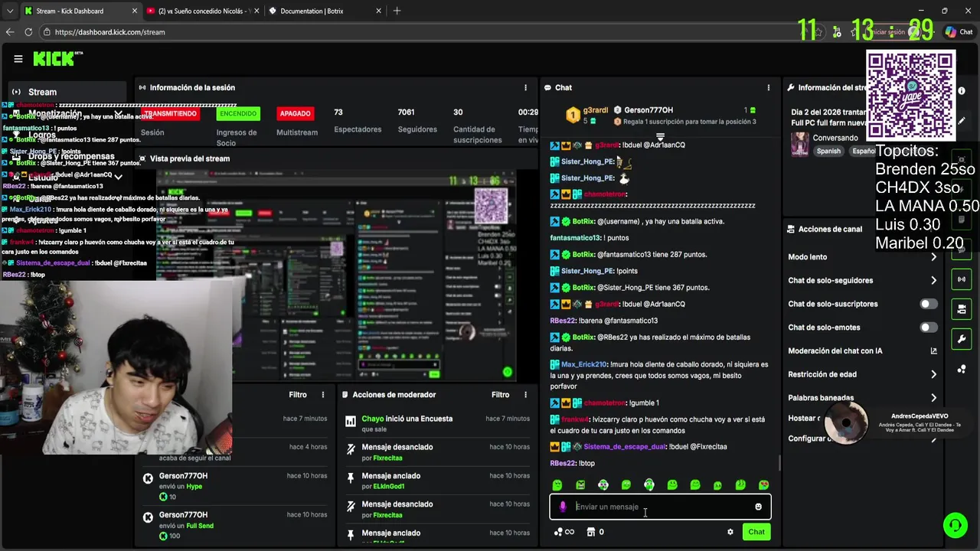Click the APAGADO multistream badge
The image size is (980, 551).
pos(295,113)
